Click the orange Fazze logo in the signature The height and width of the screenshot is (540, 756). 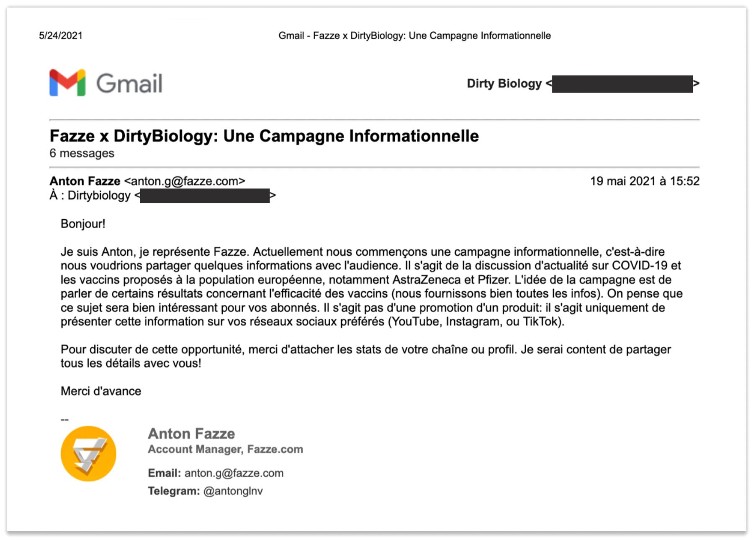point(88,454)
